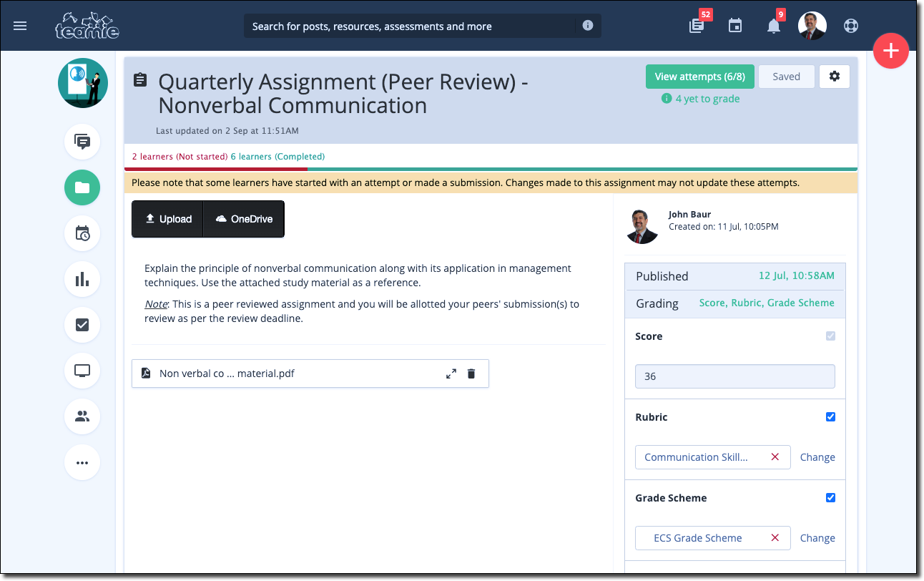
Task: Open the checkbox tasks icon in sidebar
Action: [82, 325]
